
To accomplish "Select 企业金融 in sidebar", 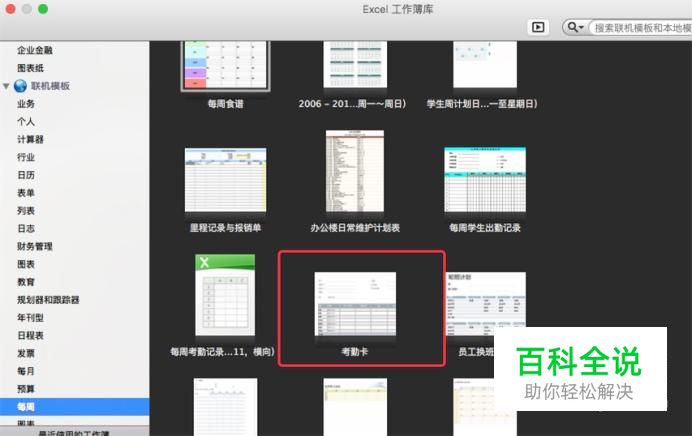I will [x=35, y=50].
